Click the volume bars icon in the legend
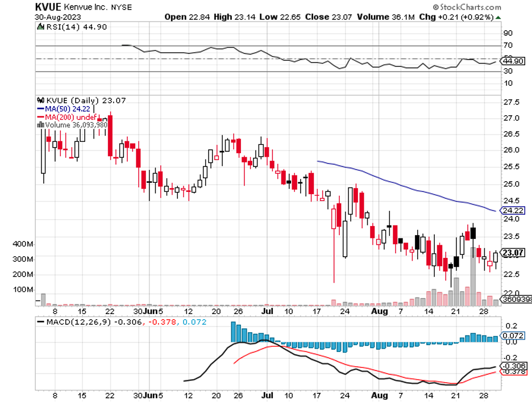The width and height of the screenshot is (532, 402). coord(40,125)
